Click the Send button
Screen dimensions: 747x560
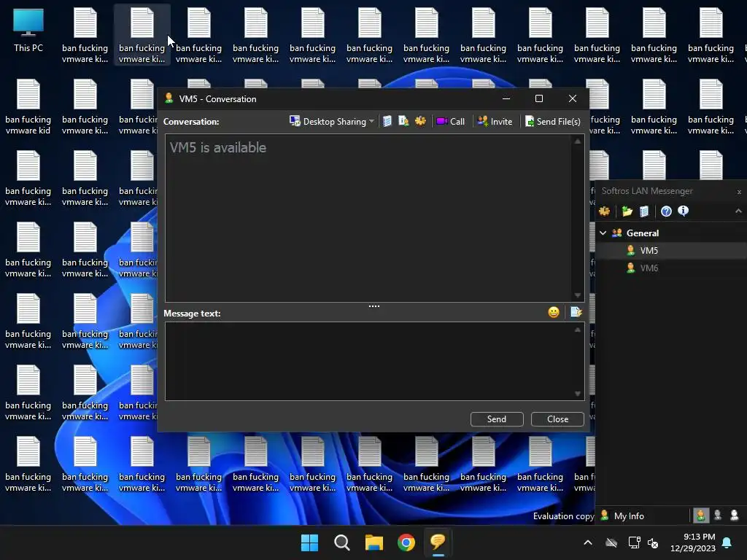click(497, 419)
